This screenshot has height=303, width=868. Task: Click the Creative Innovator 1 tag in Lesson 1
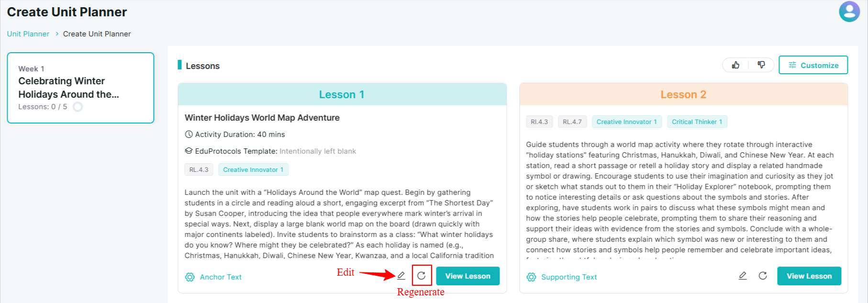pos(253,169)
